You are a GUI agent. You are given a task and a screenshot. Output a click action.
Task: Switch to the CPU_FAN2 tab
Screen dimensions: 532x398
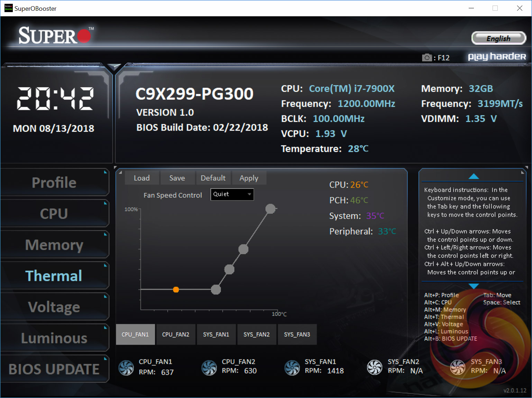point(176,334)
